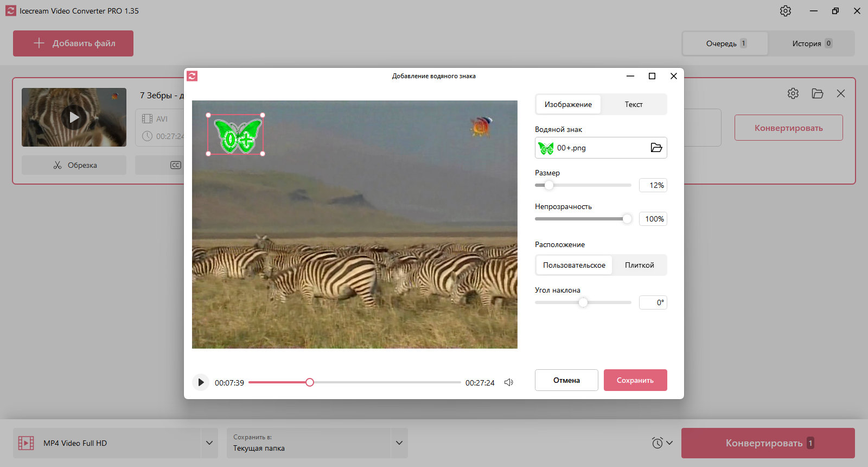Click the 00+.png watermark file field
This screenshot has height=467, width=868.
(601, 148)
